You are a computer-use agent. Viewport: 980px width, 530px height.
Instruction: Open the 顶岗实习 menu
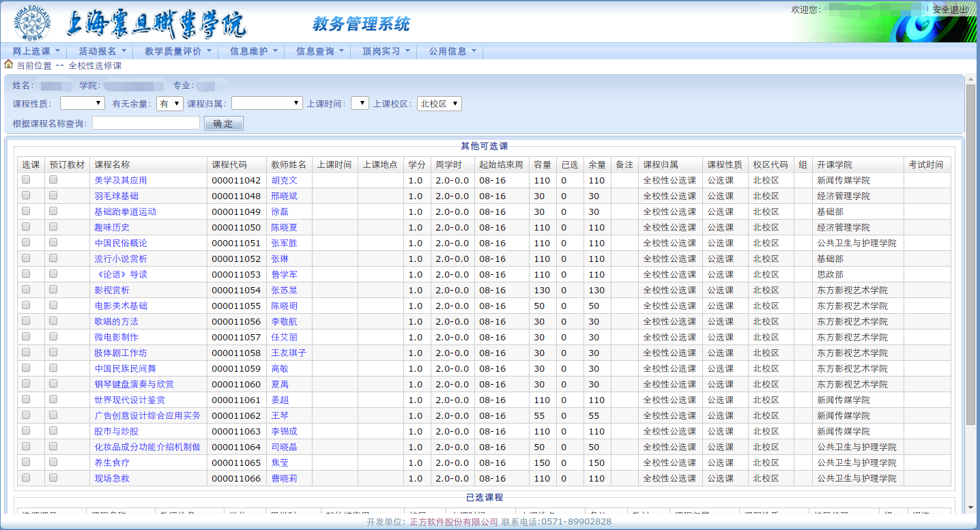click(386, 51)
